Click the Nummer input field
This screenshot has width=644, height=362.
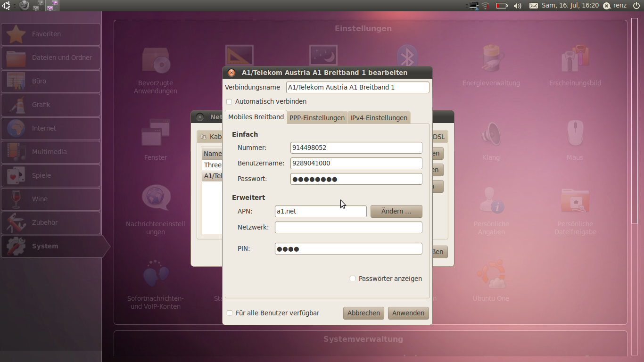pos(356,148)
